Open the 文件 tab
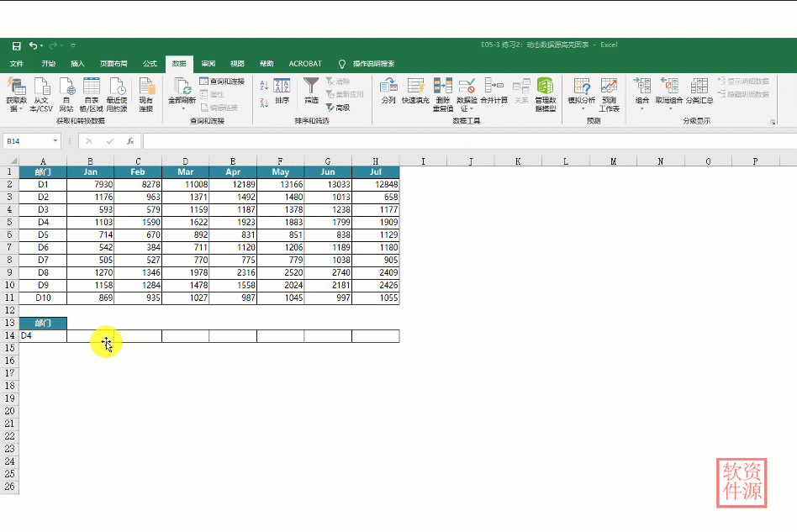This screenshot has height=532, width=797. [x=16, y=64]
